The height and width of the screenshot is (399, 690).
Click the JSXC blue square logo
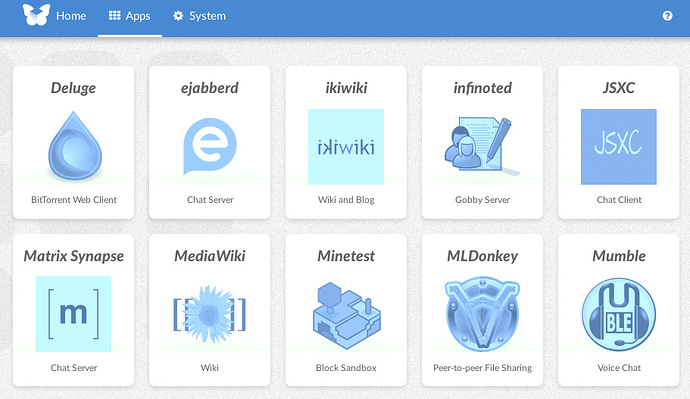(x=619, y=146)
